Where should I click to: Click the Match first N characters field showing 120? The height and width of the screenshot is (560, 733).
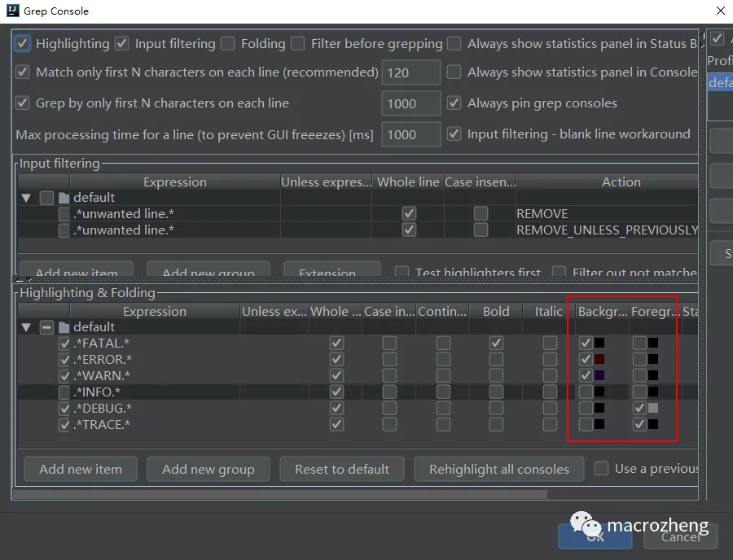pos(411,72)
